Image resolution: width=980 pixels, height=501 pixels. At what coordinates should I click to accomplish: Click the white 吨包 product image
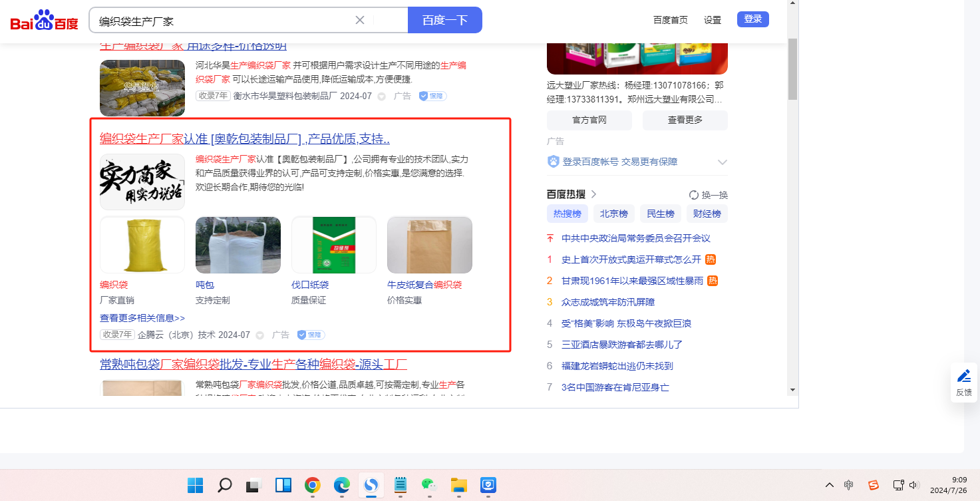point(238,245)
